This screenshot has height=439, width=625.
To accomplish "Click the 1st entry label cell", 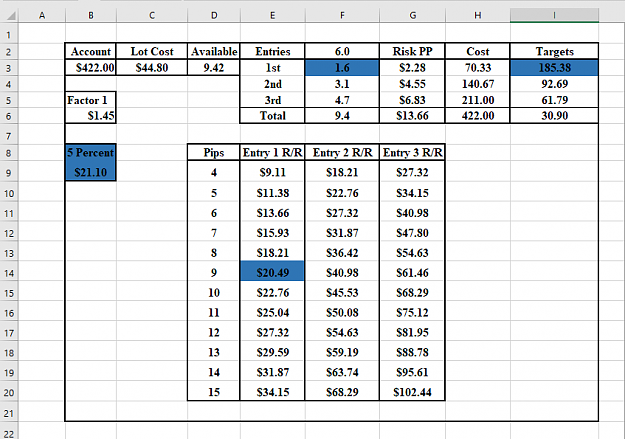I will click(x=273, y=68).
